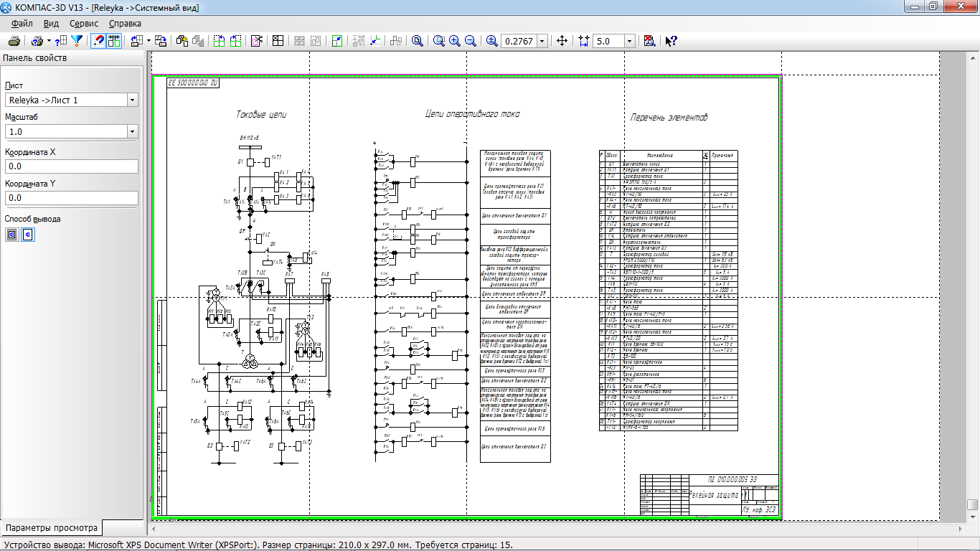Select the zoom window (frame magnifier) tool
This screenshot has height=551, width=980.
click(439, 41)
